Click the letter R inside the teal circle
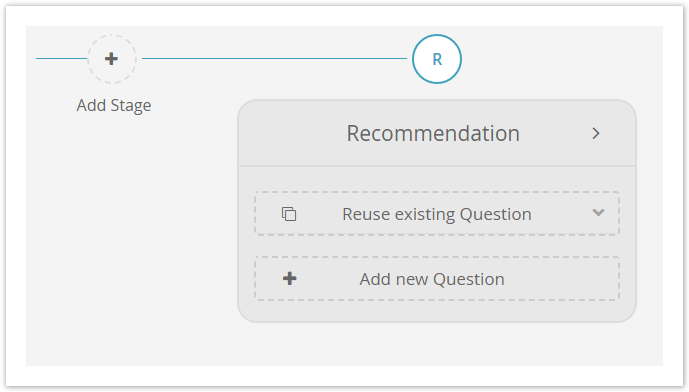The width and height of the screenshot is (689, 392). click(437, 59)
